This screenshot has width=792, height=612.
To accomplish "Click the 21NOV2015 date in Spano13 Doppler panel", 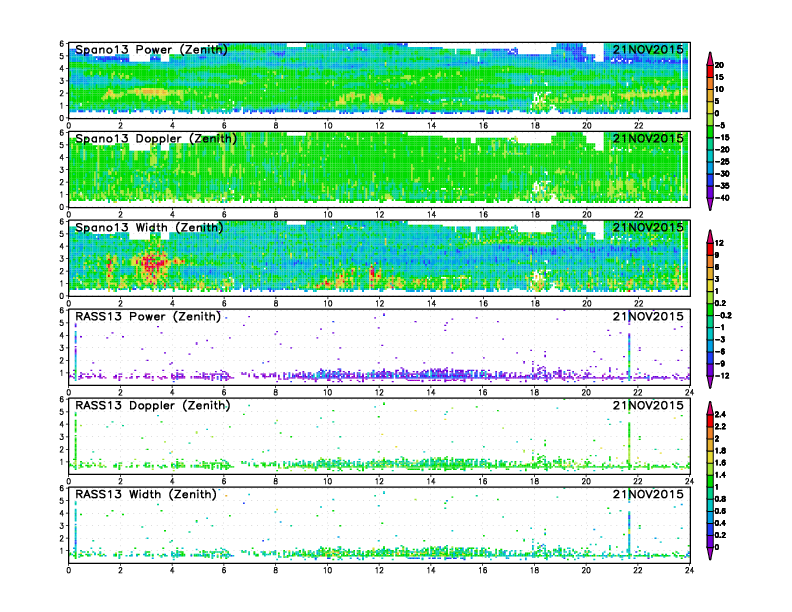I will click(648, 138).
